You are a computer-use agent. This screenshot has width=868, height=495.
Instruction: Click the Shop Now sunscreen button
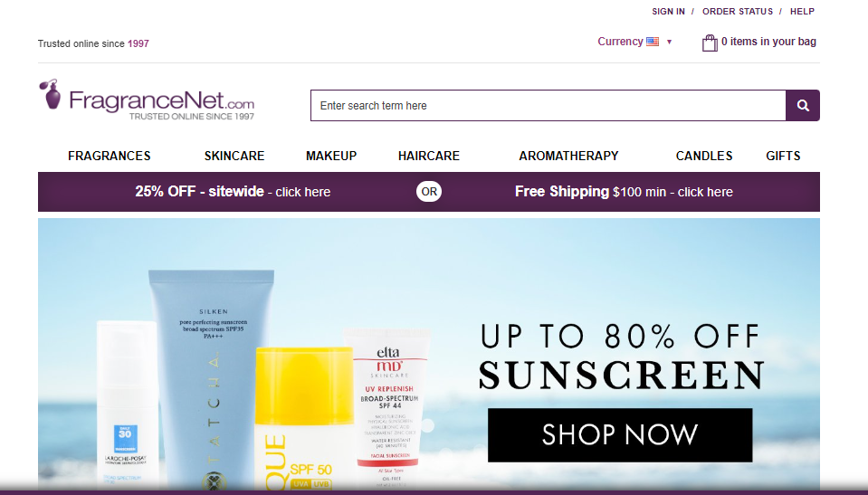pyautogui.click(x=620, y=434)
